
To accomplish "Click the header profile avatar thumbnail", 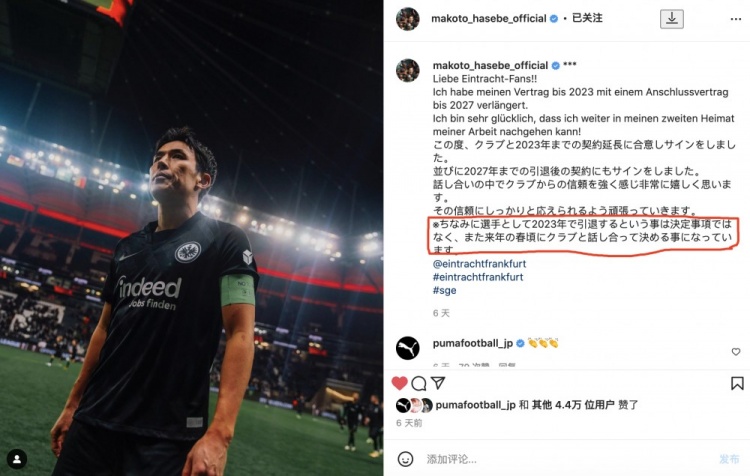I will [x=408, y=19].
